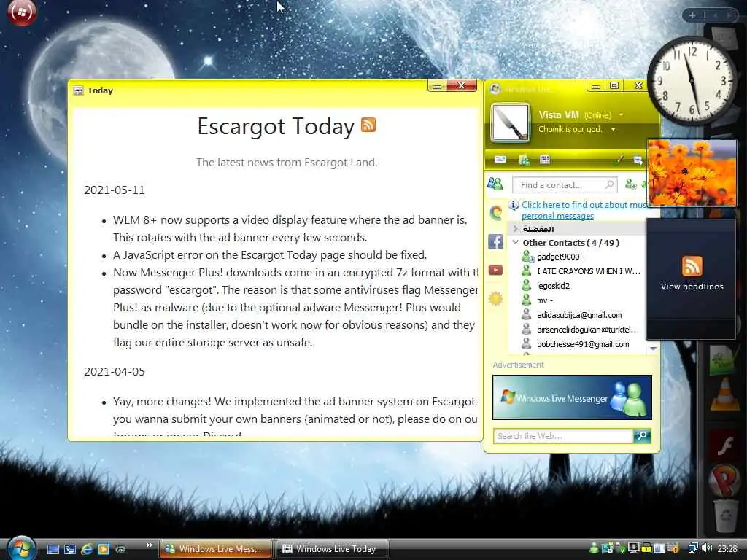Image resolution: width=747 pixels, height=560 pixels.
Task: Click the sidebar add gadget plus button
Action: [x=692, y=15]
